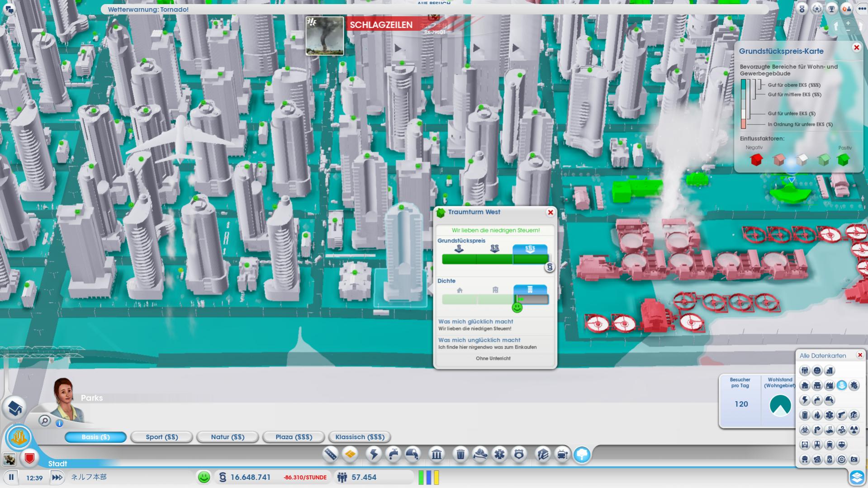
Task: Show the commercial data map
Action: 817,385
